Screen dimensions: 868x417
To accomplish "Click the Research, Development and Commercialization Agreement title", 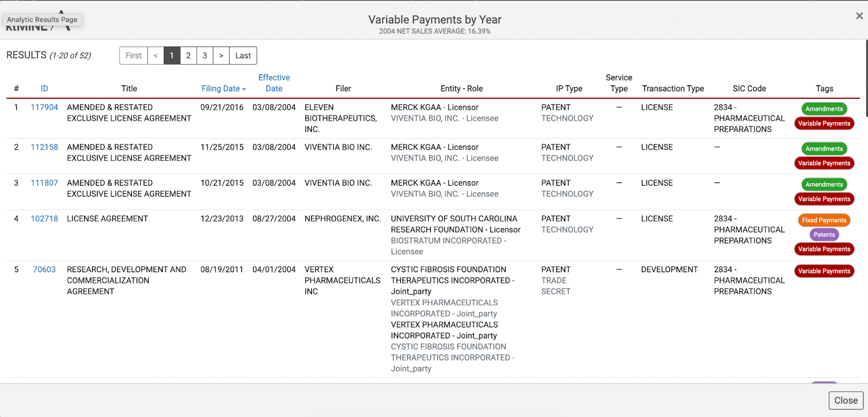I will 126,280.
